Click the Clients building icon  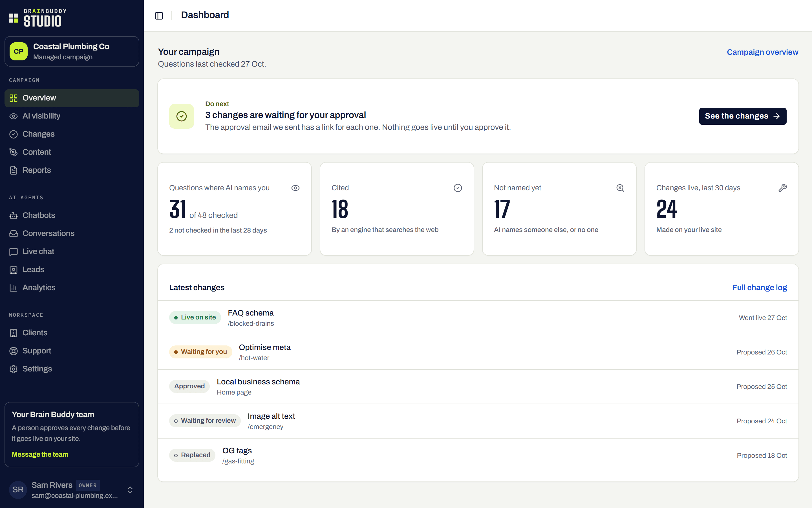click(14, 333)
